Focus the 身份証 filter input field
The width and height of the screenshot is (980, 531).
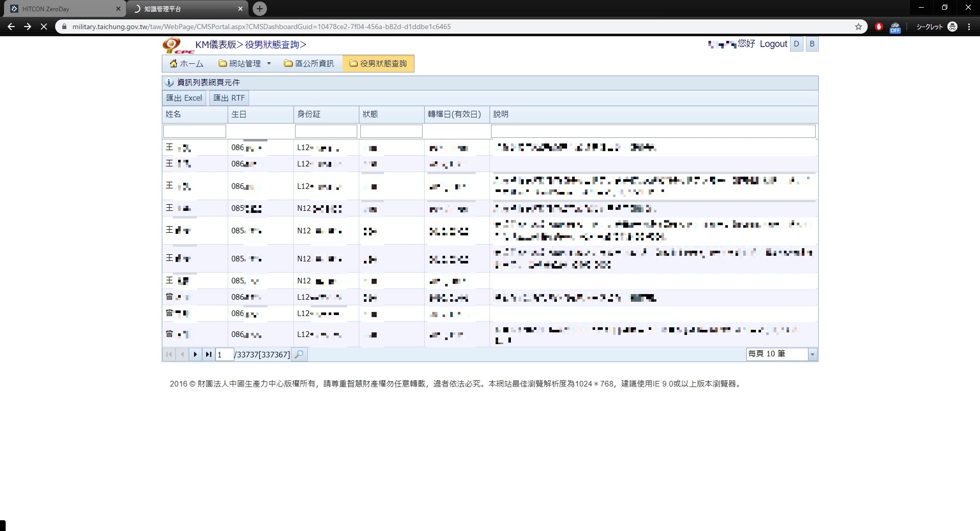click(326, 131)
